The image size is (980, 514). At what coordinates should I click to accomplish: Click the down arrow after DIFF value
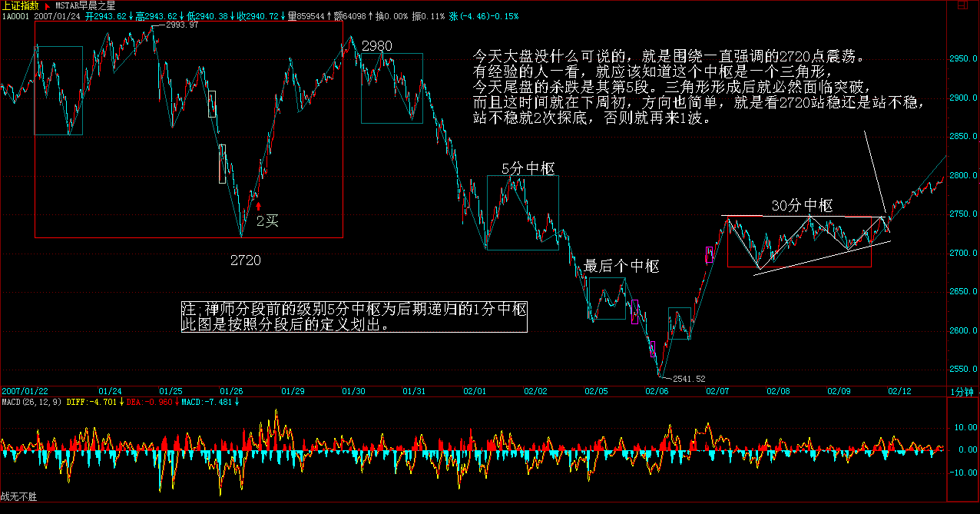pyautogui.click(x=121, y=402)
